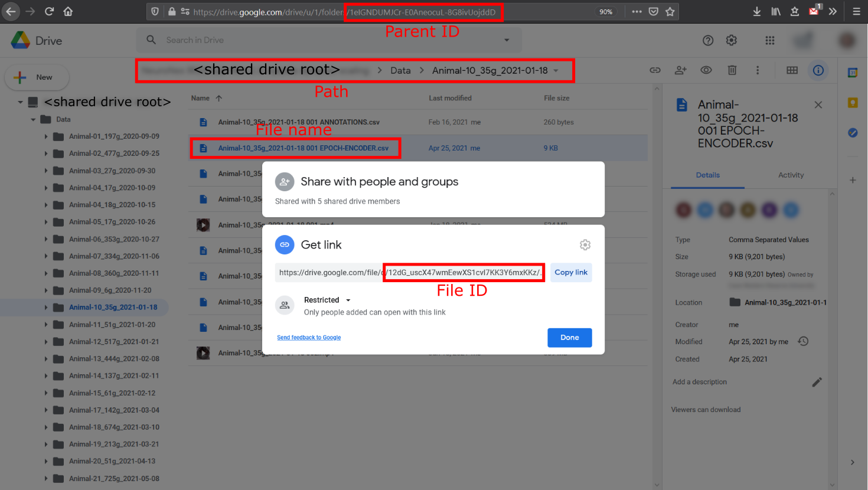Screen dimensions: 868x490
Task: Click the Location folder Animal-10_35g_2021-01-1 chip
Action: pos(778,302)
